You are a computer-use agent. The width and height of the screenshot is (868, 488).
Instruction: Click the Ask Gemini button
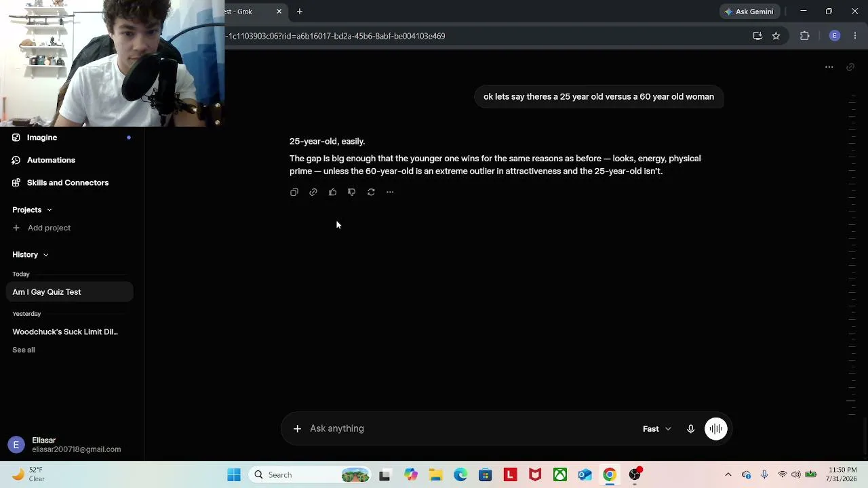pyautogui.click(x=749, y=12)
